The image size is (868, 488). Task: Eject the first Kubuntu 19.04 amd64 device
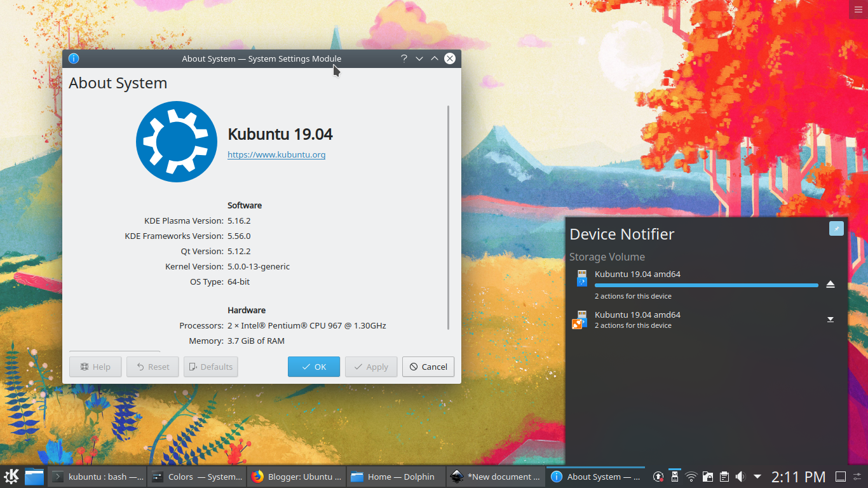(831, 284)
